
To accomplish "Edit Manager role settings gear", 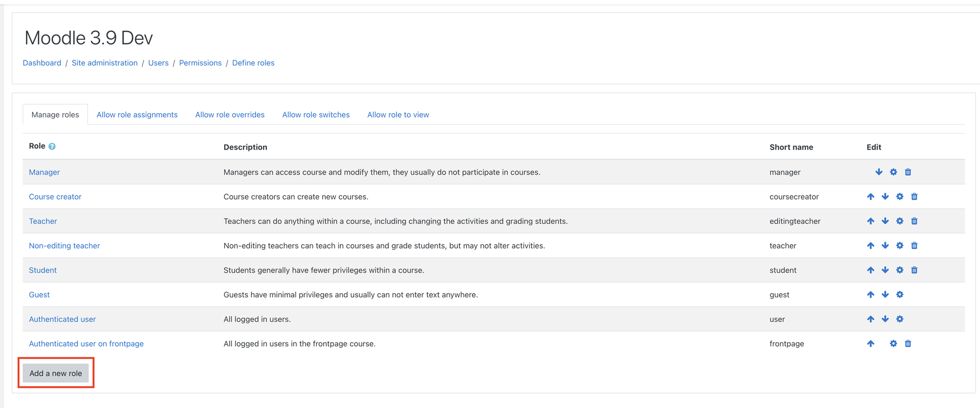I will pos(893,172).
